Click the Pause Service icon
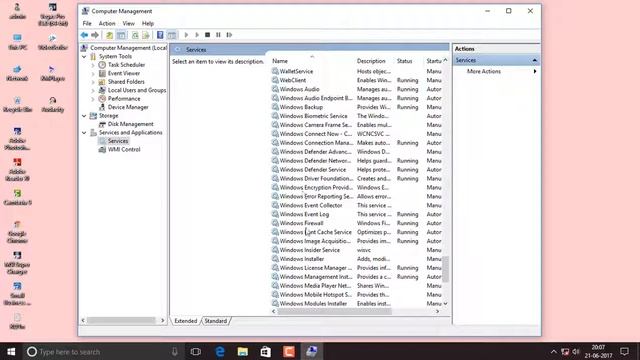This screenshot has height=360, width=640. coord(218,35)
